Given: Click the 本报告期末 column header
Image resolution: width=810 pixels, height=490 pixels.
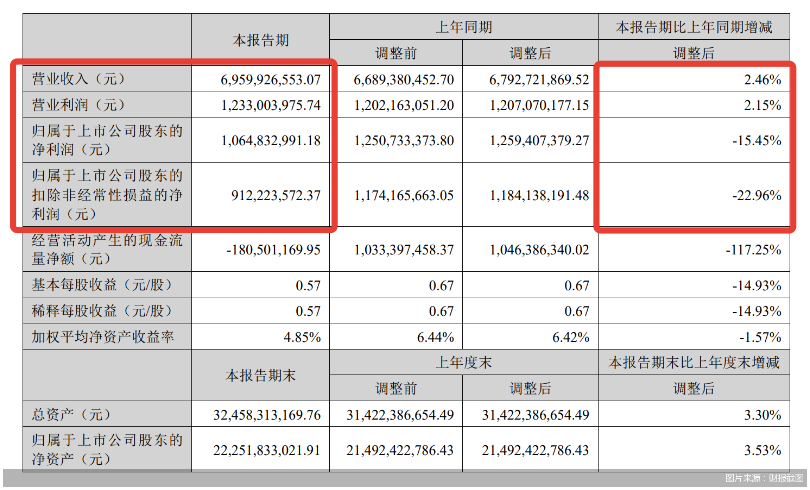Looking at the screenshot, I should [261, 375].
